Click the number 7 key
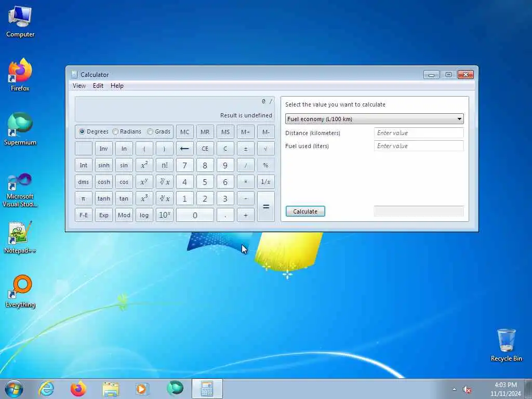This screenshot has width=532, height=399. tap(184, 165)
